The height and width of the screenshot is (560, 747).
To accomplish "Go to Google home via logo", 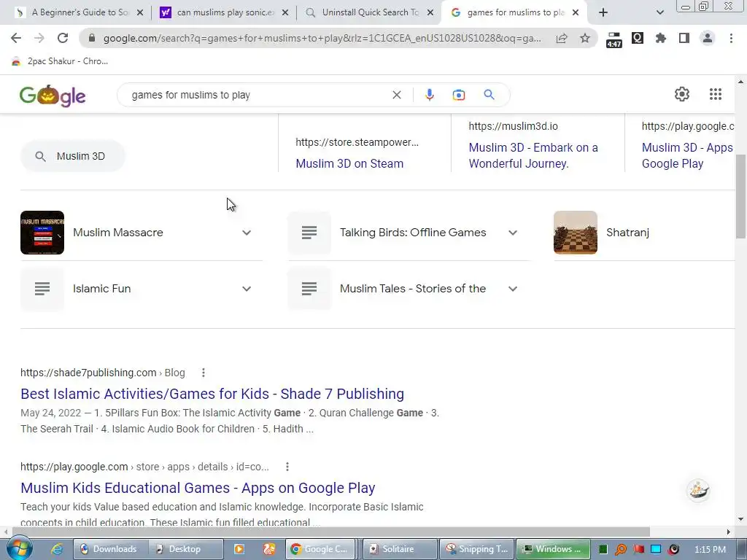I will (x=53, y=96).
